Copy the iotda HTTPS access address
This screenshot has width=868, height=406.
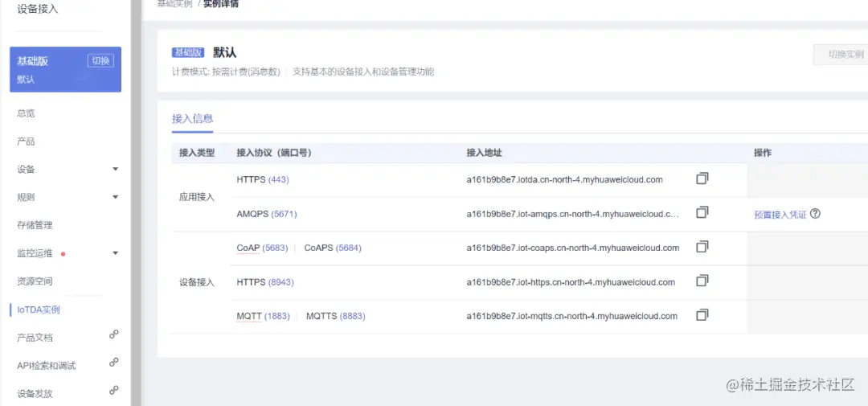(x=702, y=178)
